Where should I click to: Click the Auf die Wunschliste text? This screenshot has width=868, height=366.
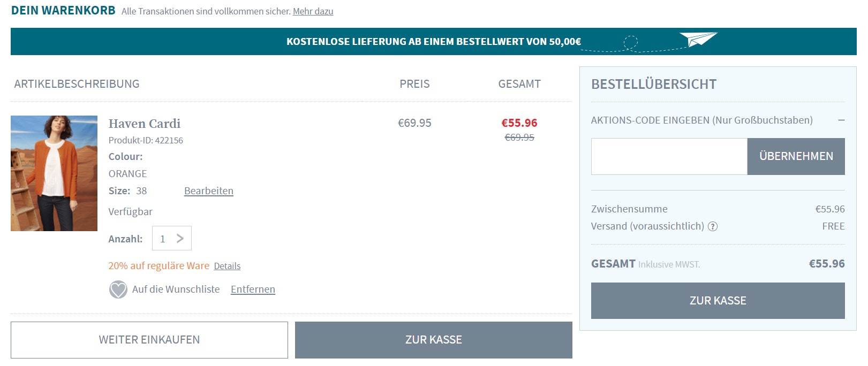[176, 289]
